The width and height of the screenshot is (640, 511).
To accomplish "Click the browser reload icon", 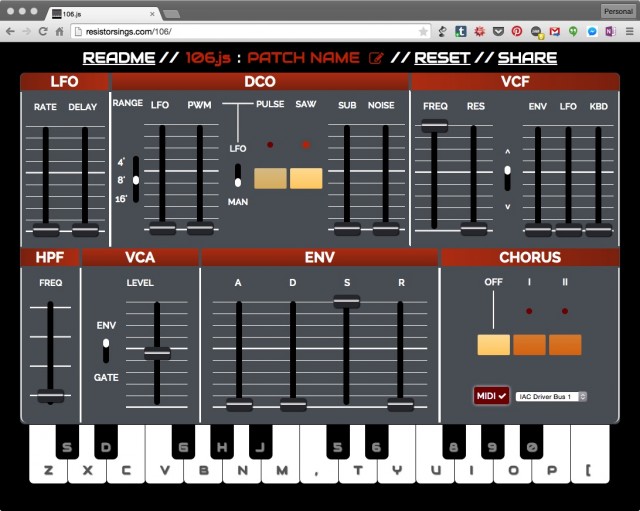I will pyautogui.click(x=43, y=32).
